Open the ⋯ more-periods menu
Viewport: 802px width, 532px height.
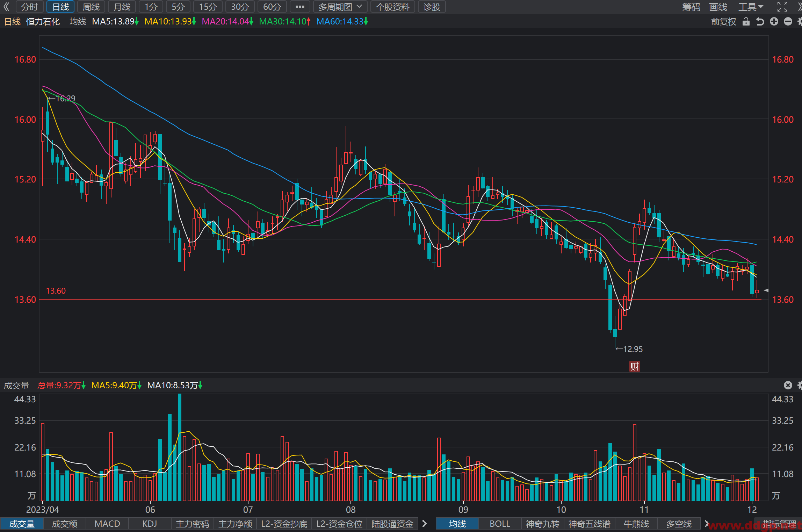[x=300, y=7]
